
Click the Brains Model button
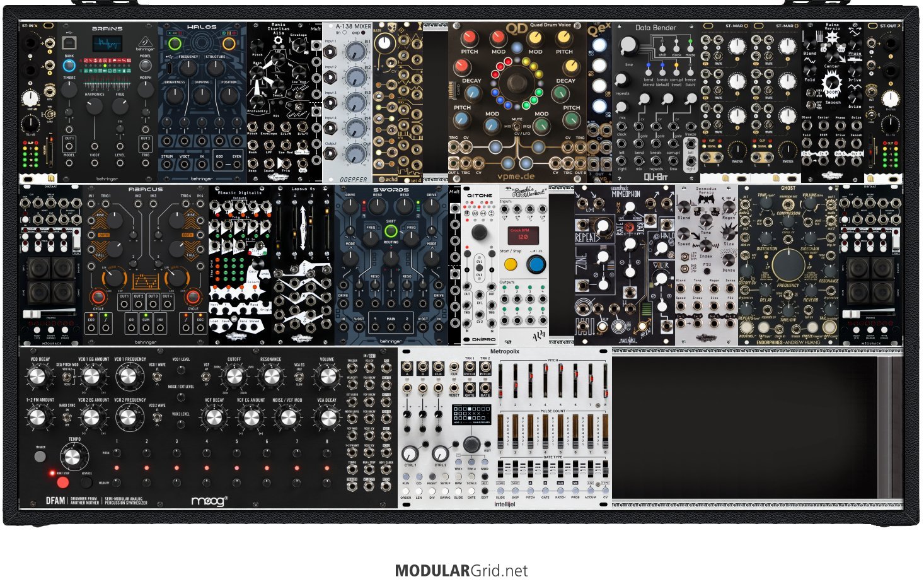tap(145, 66)
